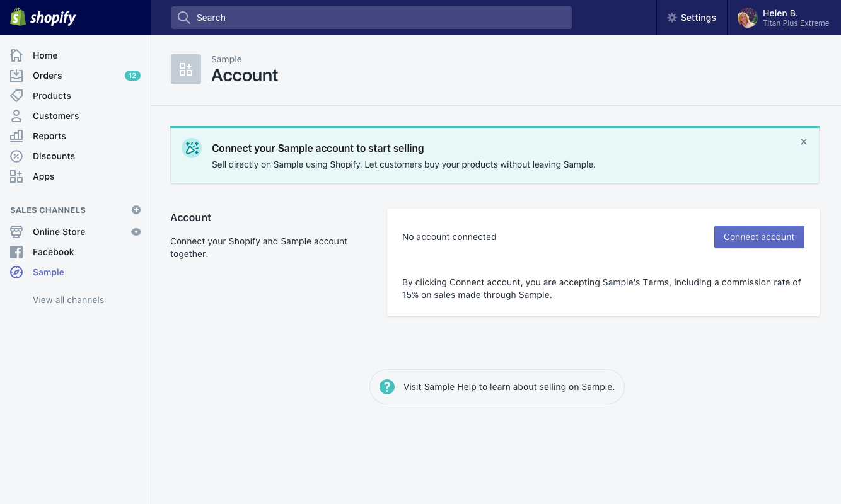Click the Connect account button
The image size is (841, 504).
[759, 237]
